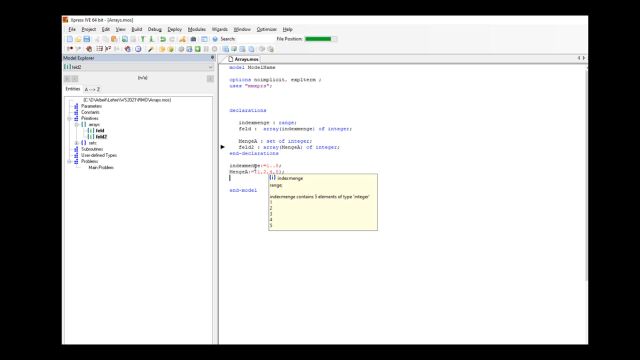640x360 pixels.
Task: Click the blue globe icon beside Search
Action: click(215, 39)
